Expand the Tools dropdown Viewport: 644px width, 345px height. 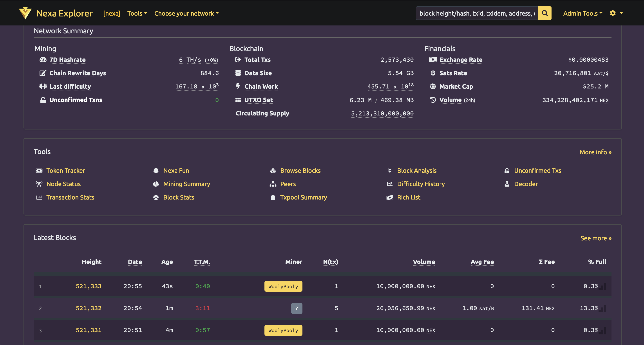pos(137,13)
